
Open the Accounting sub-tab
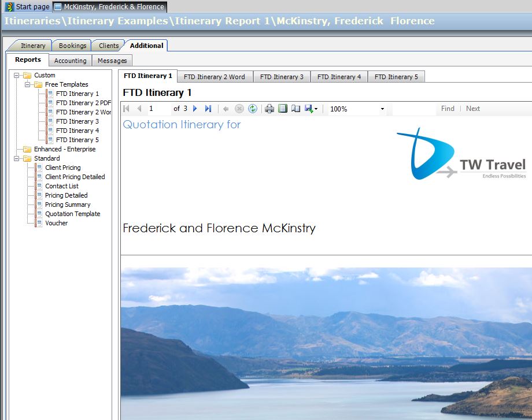coord(70,61)
